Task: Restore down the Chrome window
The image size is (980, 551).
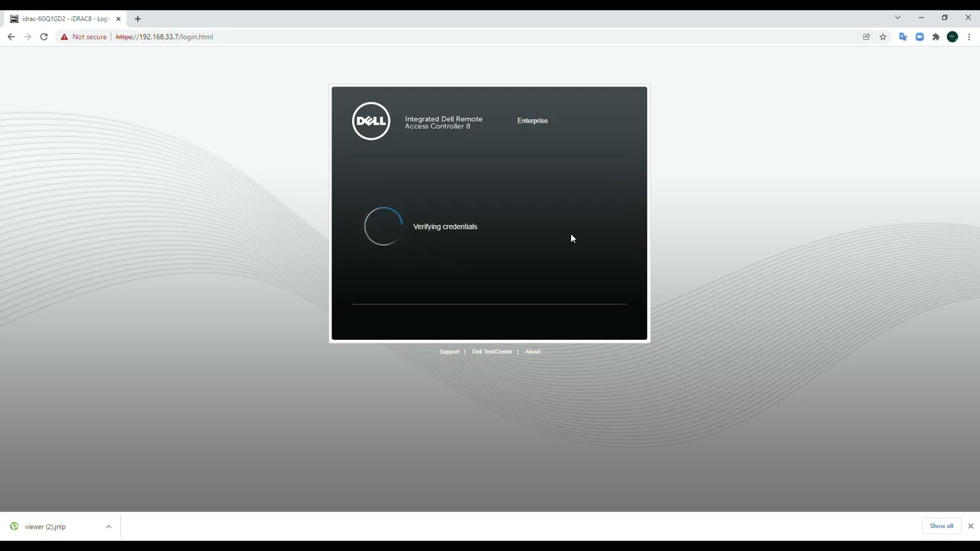Action: click(x=945, y=18)
